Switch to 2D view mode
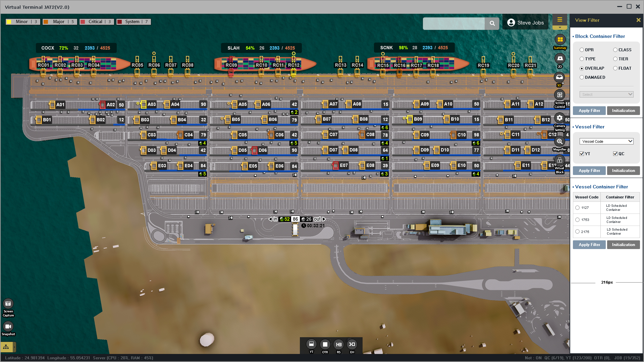644x362 pixels. [560, 59]
